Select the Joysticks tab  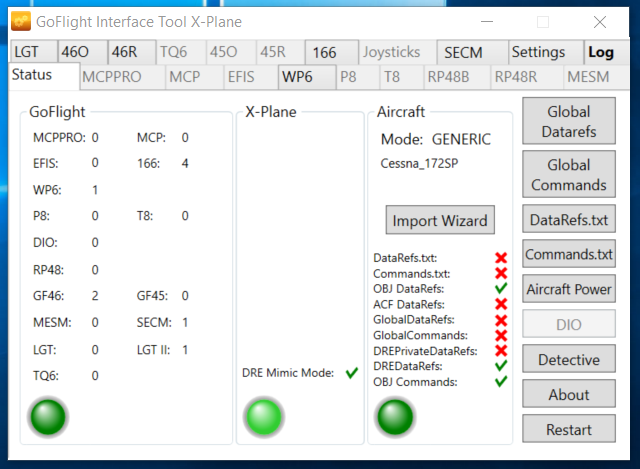click(x=398, y=52)
